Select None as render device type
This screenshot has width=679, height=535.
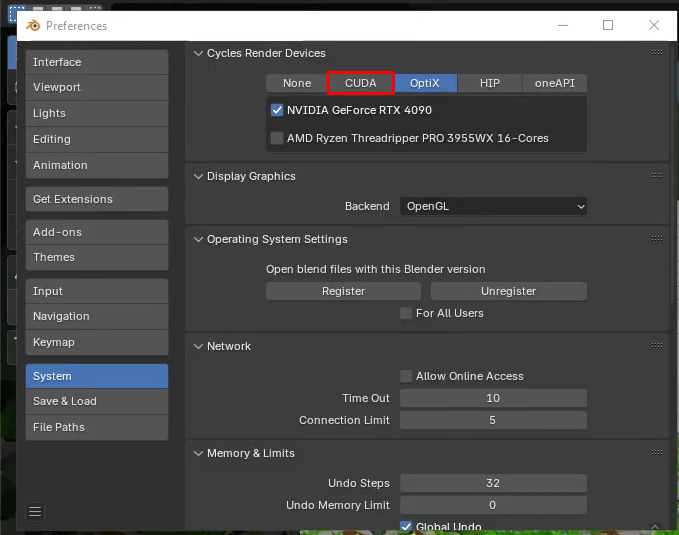click(x=297, y=83)
